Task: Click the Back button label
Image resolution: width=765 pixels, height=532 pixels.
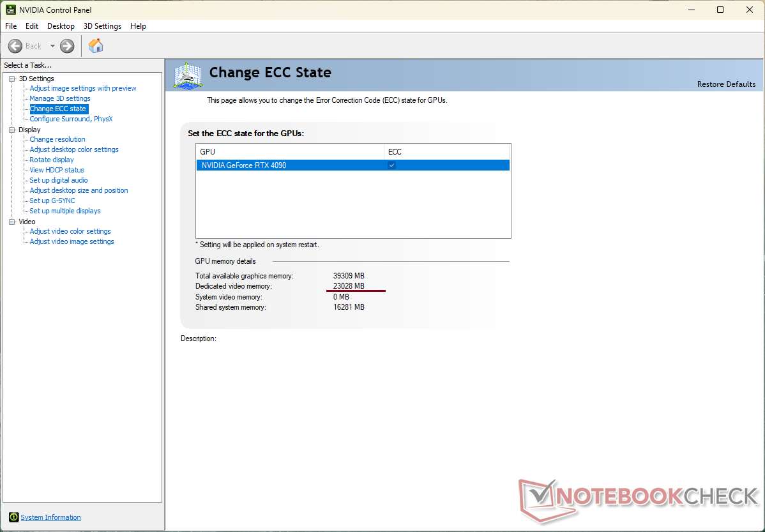Action: (33, 46)
